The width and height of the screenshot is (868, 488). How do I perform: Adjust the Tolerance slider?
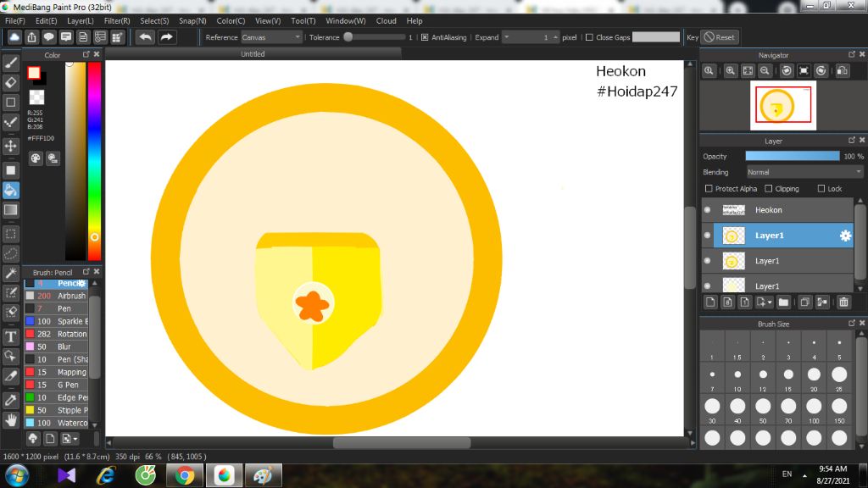click(x=375, y=37)
